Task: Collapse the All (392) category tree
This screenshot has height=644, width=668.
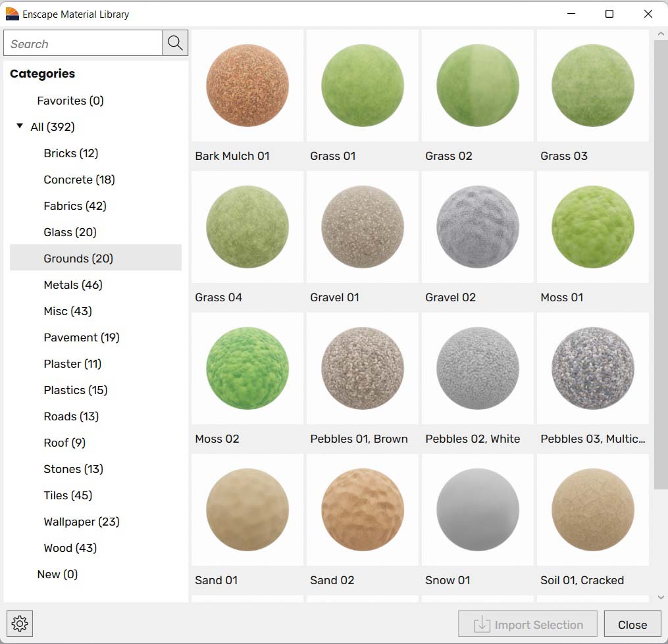Action: (20, 126)
